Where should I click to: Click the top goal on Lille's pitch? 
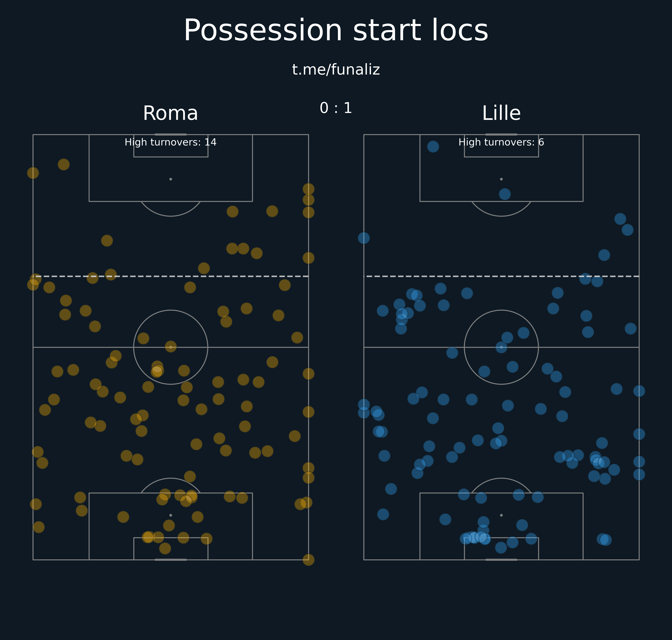pos(501,135)
